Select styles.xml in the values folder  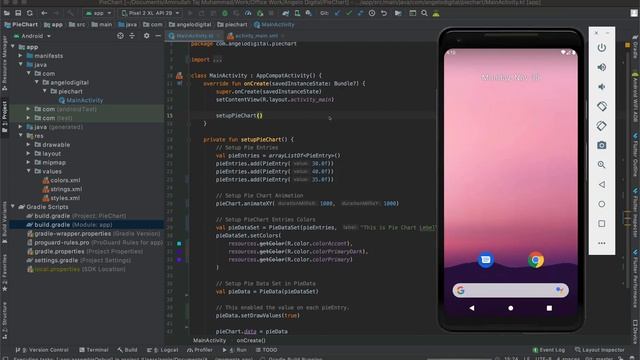click(x=61, y=198)
